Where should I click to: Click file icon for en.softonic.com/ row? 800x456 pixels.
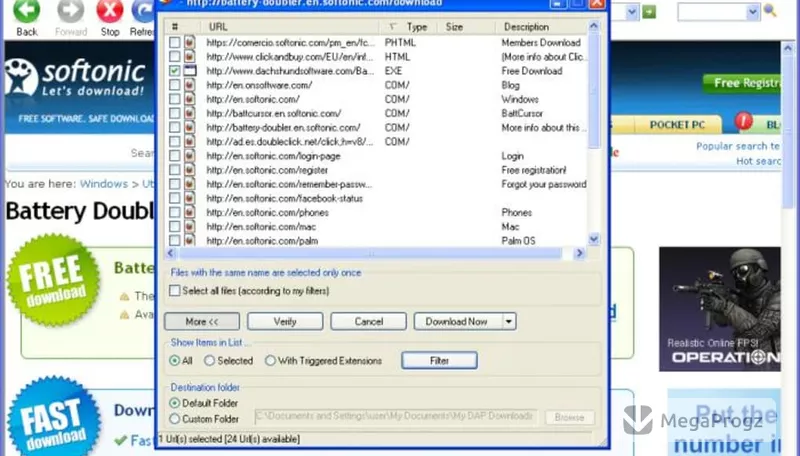[189, 99]
